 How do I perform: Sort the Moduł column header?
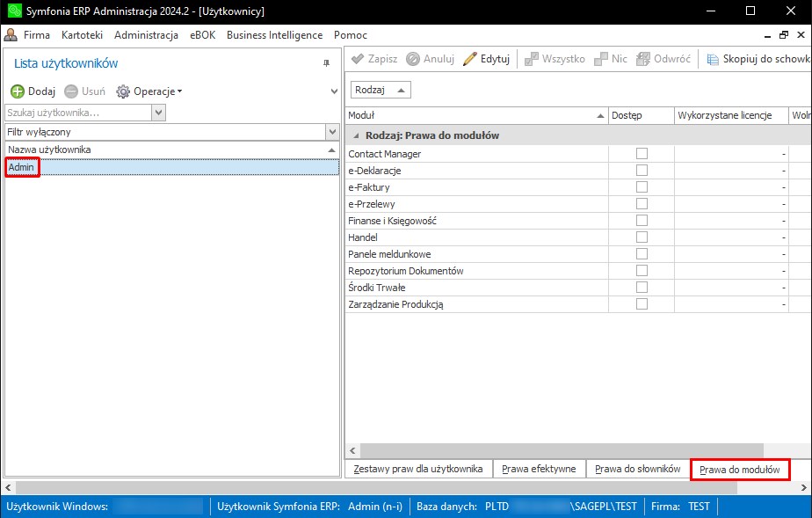pos(476,115)
